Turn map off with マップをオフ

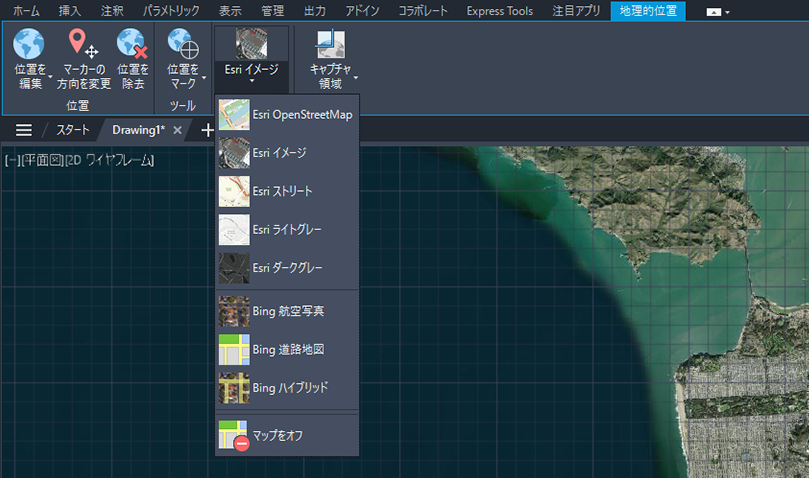(287, 435)
